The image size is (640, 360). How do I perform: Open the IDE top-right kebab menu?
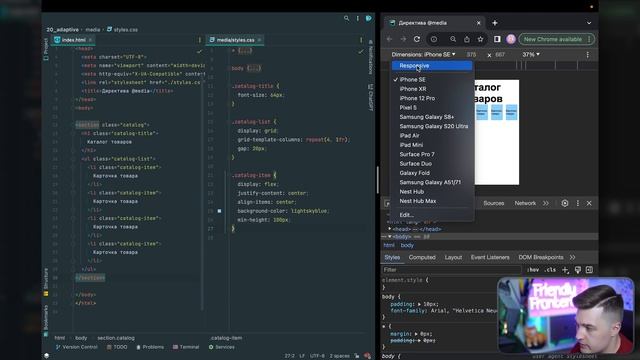(x=358, y=18)
